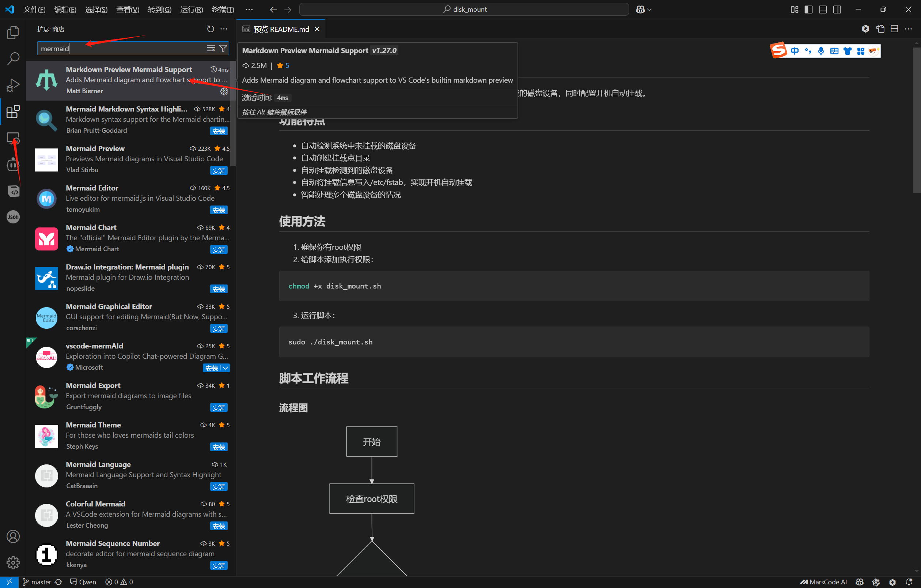Screen dimensions: 921x588
Task: Expand the hidden menus ellipsis in menu bar
Action: [x=249, y=10]
